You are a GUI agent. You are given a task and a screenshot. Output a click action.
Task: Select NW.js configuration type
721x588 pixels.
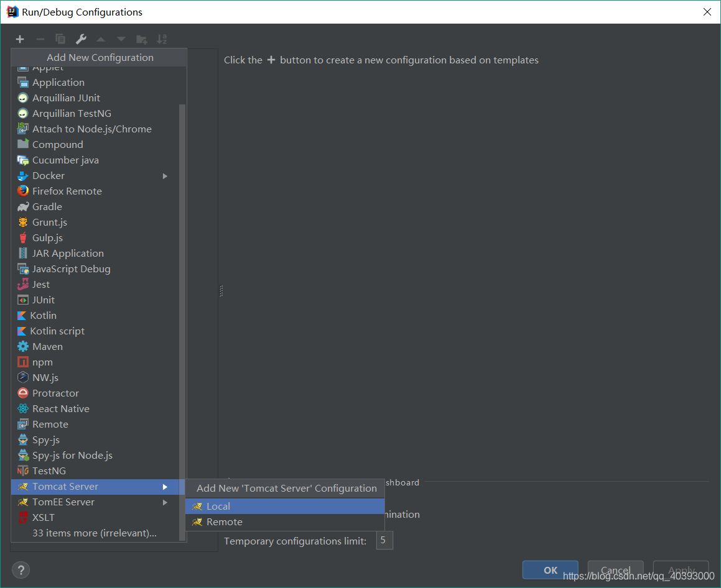95,378
